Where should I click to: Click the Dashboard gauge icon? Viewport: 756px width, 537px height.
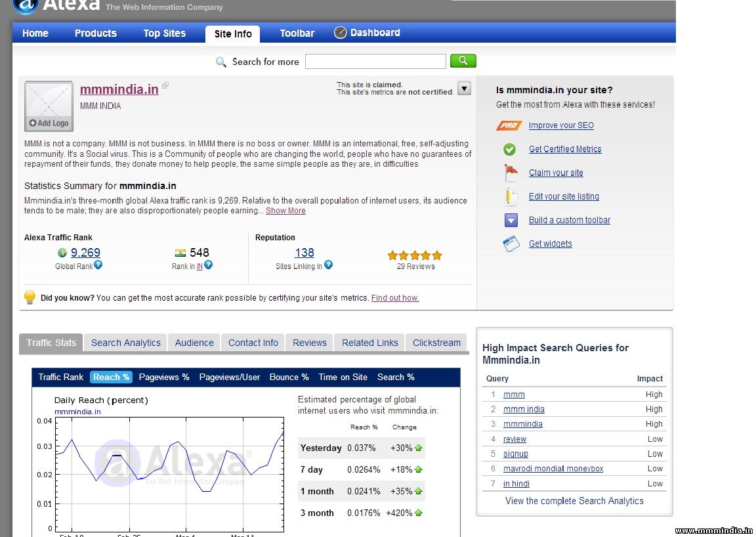pos(340,33)
